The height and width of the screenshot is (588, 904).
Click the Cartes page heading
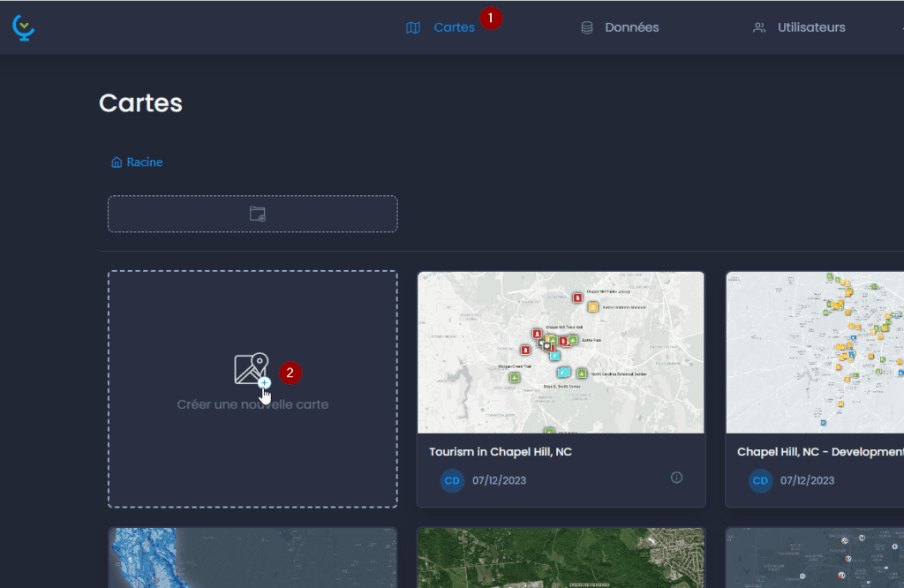[140, 103]
